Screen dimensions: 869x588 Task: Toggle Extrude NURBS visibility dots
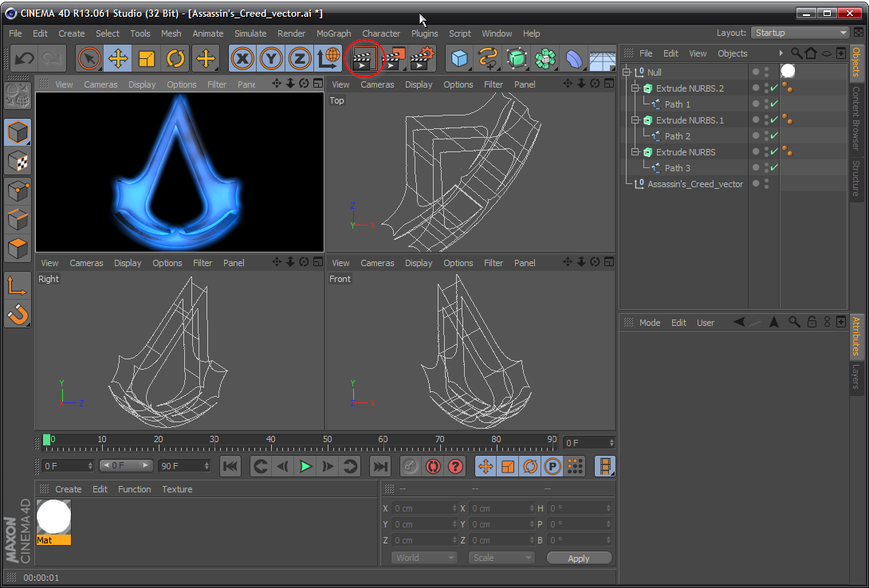tap(766, 151)
